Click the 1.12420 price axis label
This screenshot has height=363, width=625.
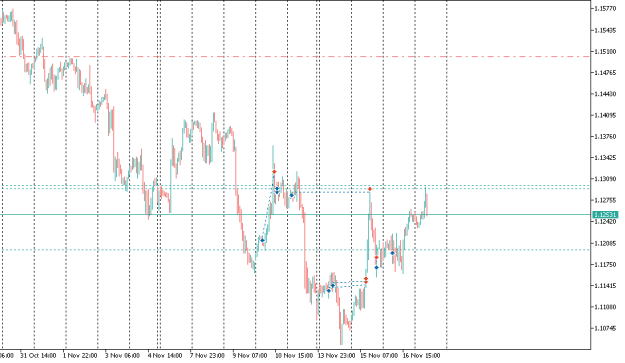[x=605, y=222]
